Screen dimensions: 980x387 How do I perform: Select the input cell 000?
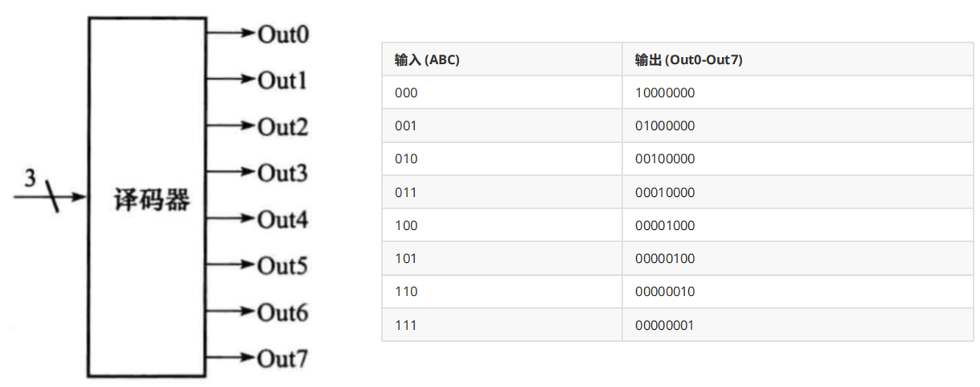click(x=406, y=92)
